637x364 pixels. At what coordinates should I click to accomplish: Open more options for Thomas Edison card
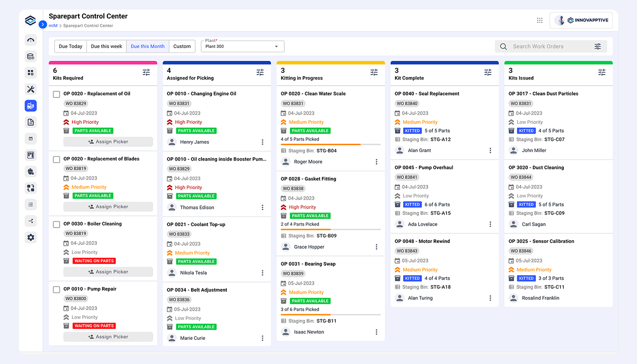[x=263, y=207]
